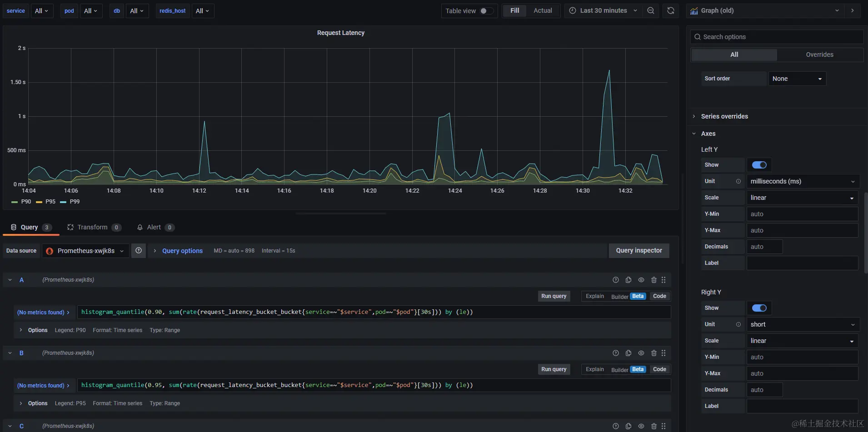Delete query B
This screenshot has height=432, width=868.
(x=654, y=353)
